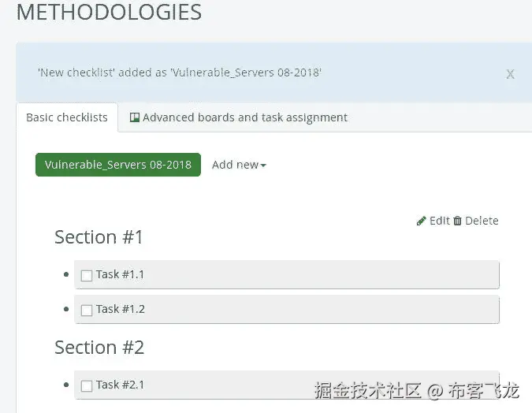Click the trash can Delete icon
Image resolution: width=532 pixels, height=413 pixels.
457,221
